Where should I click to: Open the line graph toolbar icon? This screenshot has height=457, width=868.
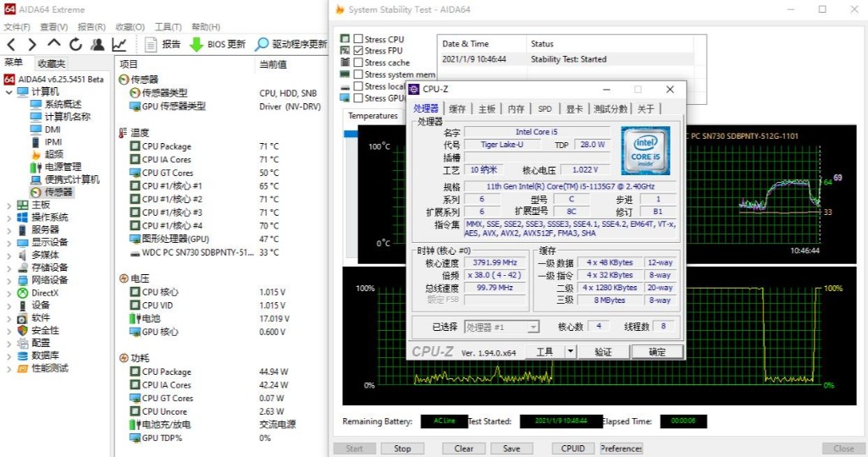(x=119, y=45)
